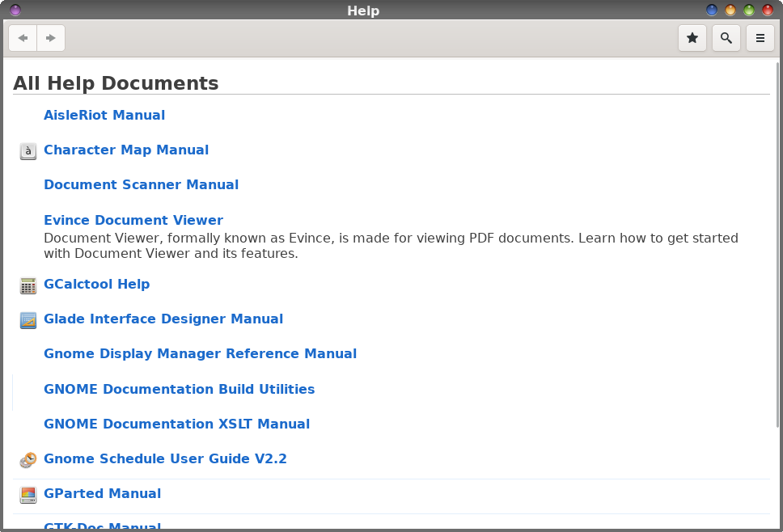
Task: Click the Evince description paragraph text
Action: (x=391, y=246)
